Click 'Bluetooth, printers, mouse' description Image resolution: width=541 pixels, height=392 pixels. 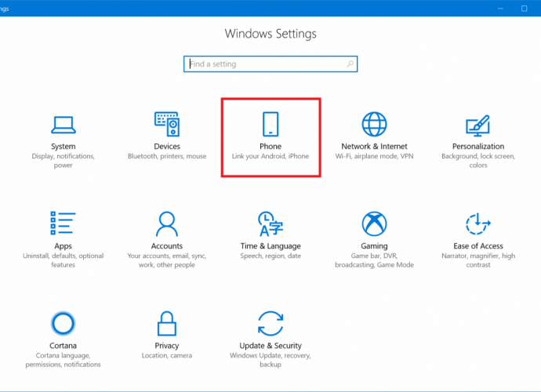pos(167,156)
